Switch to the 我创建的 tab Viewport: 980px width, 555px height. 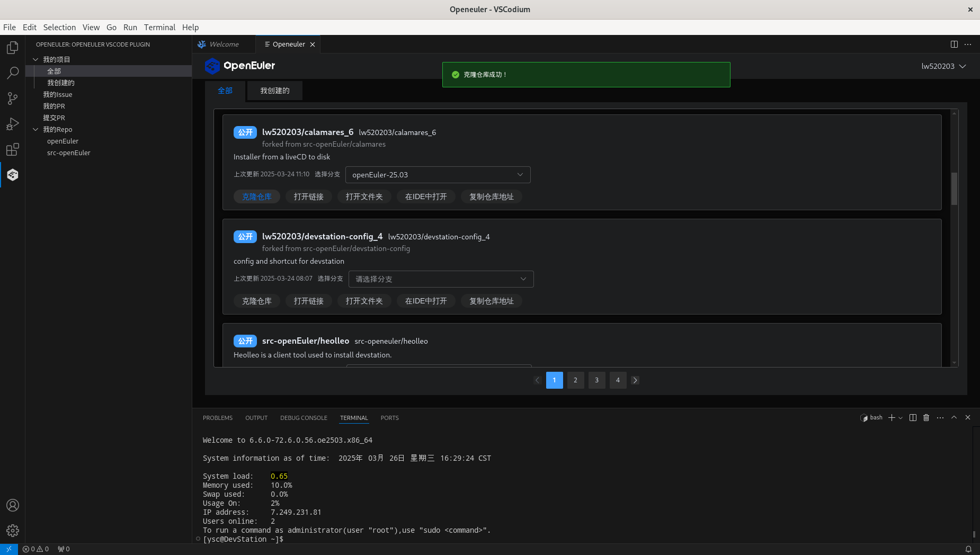274,91
